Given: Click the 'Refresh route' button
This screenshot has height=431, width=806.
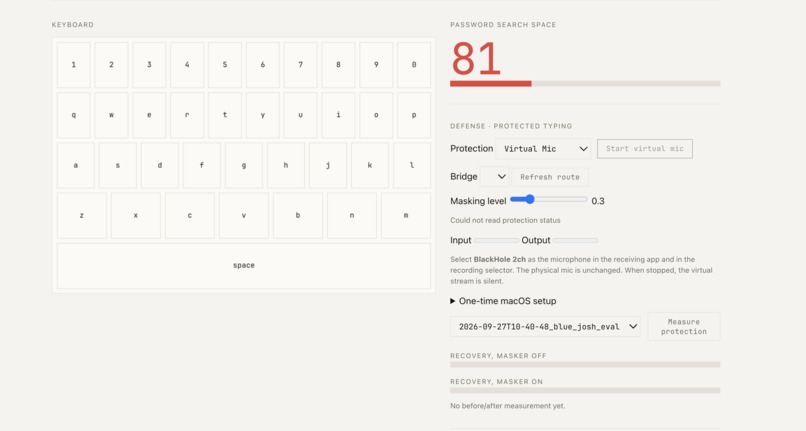Looking at the screenshot, I should tap(549, 177).
